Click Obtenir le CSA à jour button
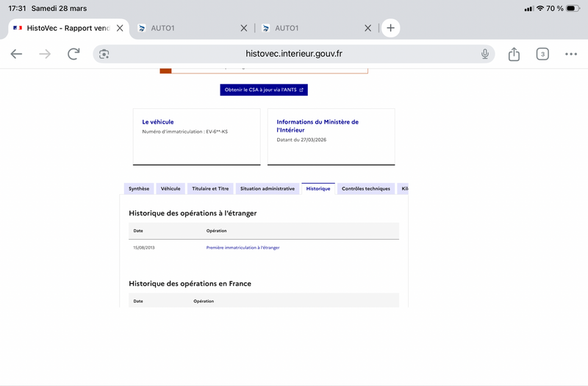Viewport: 588px width, 386px height. point(264,90)
